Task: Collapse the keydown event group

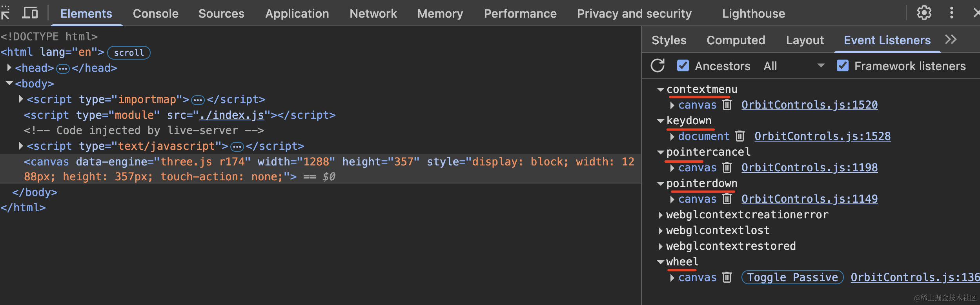Action: [x=661, y=121]
